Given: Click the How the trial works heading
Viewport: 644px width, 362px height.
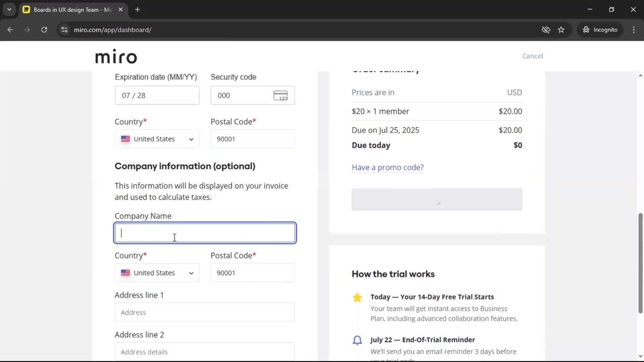Looking at the screenshot, I should 393,274.
